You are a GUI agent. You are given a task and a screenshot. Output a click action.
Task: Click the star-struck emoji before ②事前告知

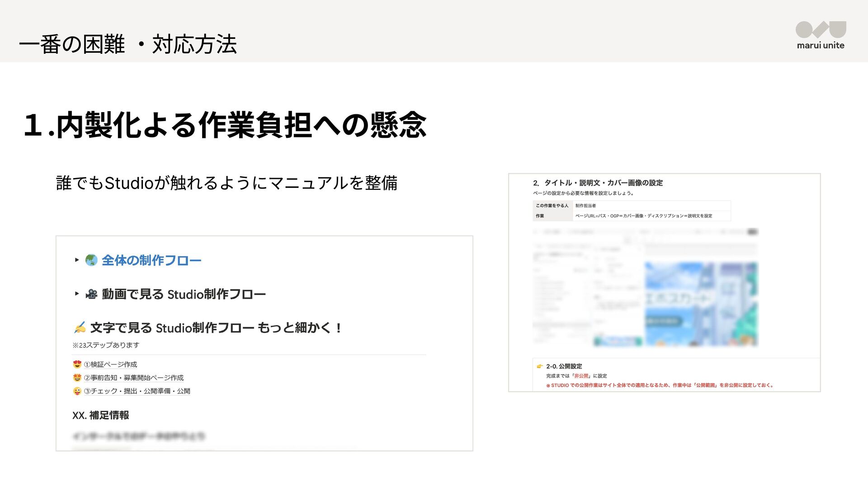click(77, 378)
